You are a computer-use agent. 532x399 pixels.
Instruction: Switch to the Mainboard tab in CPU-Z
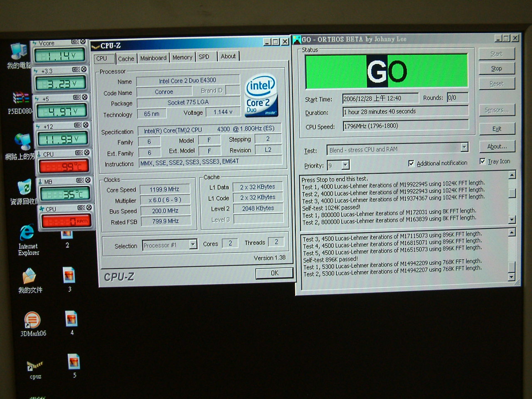click(153, 58)
